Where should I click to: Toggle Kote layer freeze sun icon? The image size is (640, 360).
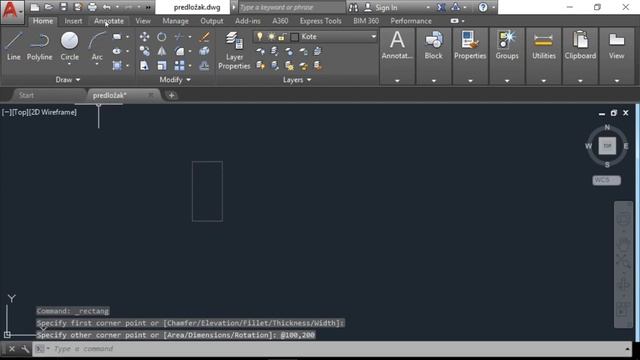pos(271,37)
